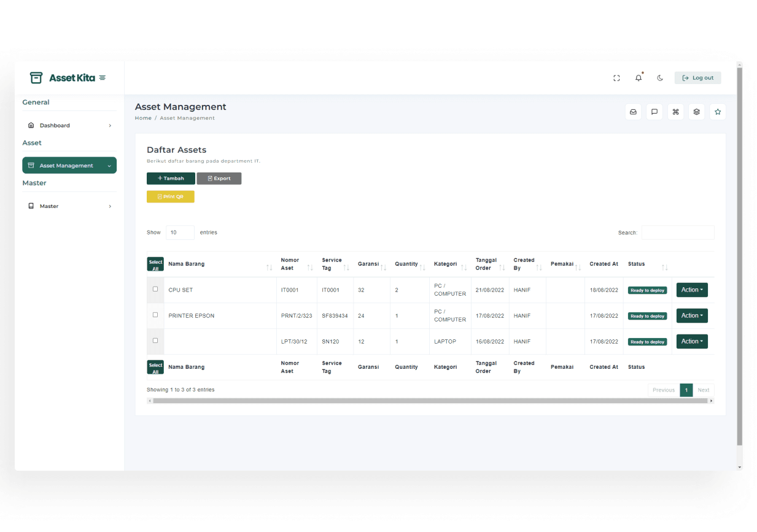Open the notifications bell
The width and height of the screenshot is (757, 532).
pyautogui.click(x=639, y=77)
